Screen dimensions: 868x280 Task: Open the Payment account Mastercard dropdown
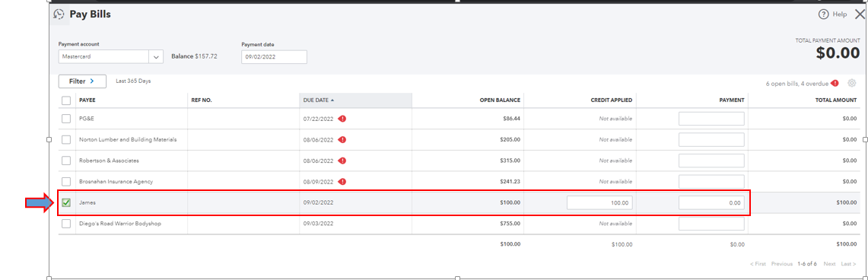click(x=111, y=56)
